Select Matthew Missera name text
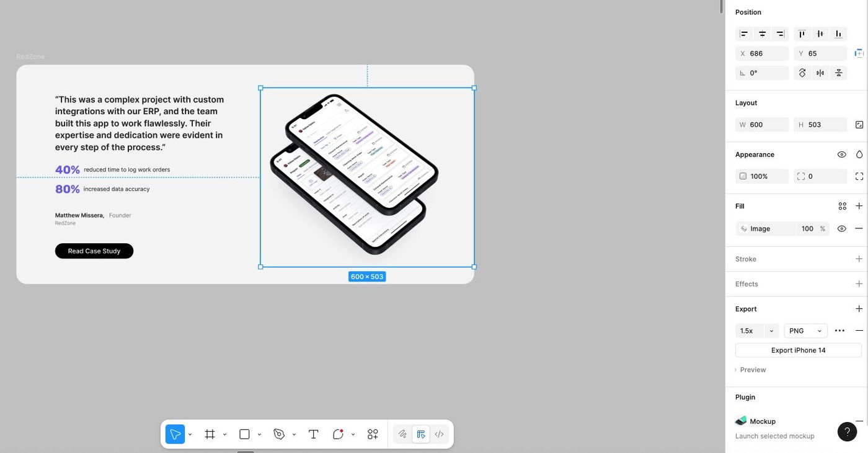Viewport: 868px width, 453px height. tap(79, 215)
